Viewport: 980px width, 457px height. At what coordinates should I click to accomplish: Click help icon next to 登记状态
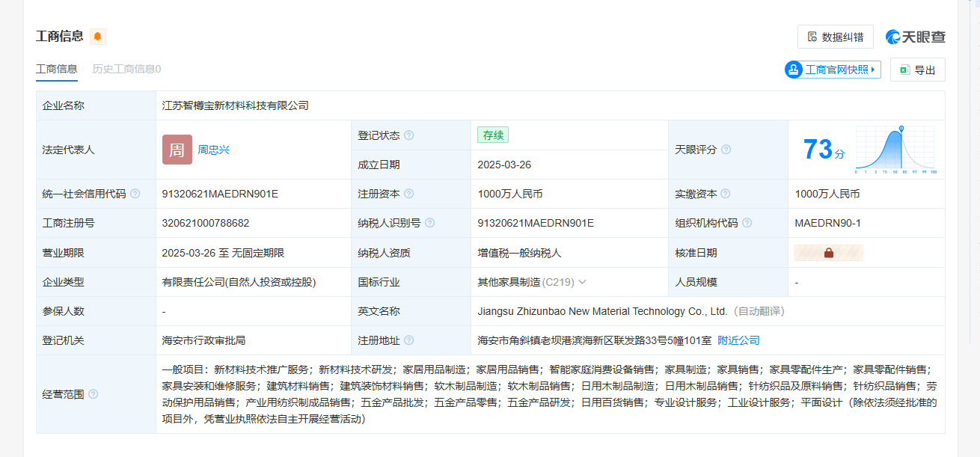pos(408,135)
